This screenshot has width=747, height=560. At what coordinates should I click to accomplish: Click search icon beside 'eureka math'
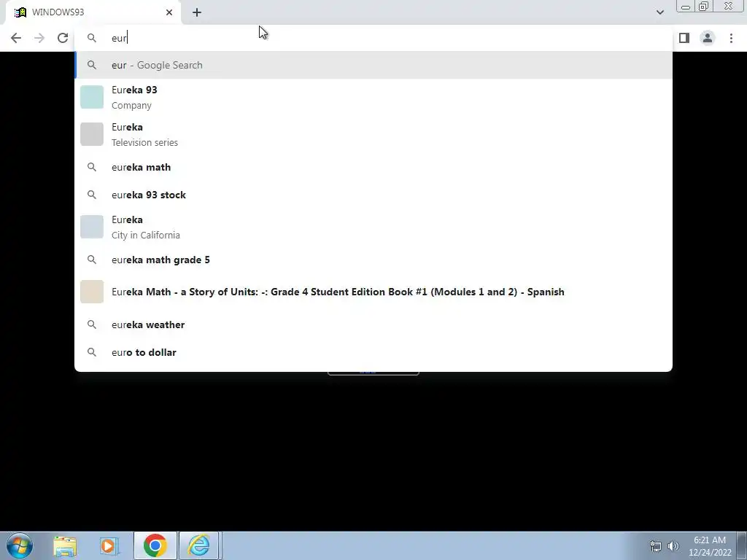point(92,167)
